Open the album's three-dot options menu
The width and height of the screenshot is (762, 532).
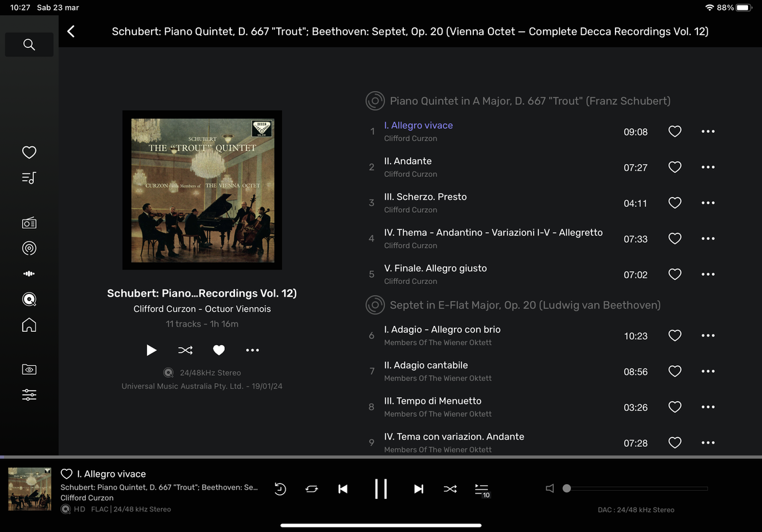[252, 350]
